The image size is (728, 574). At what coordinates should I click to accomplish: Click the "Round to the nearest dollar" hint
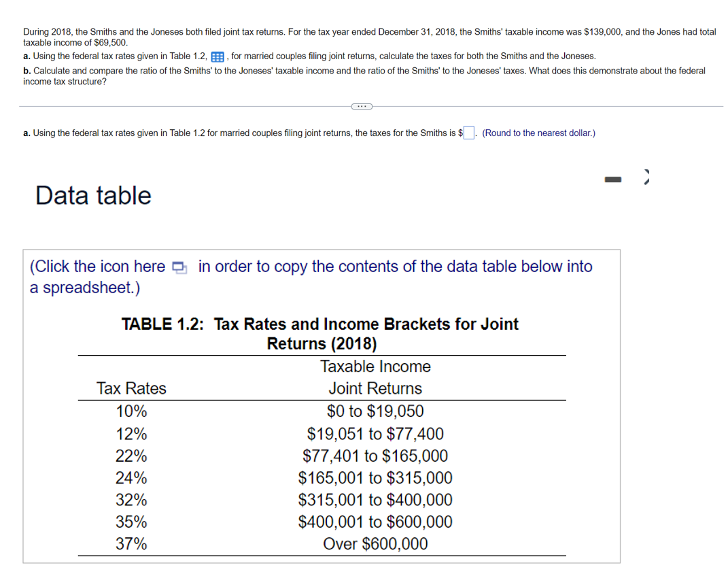538,133
